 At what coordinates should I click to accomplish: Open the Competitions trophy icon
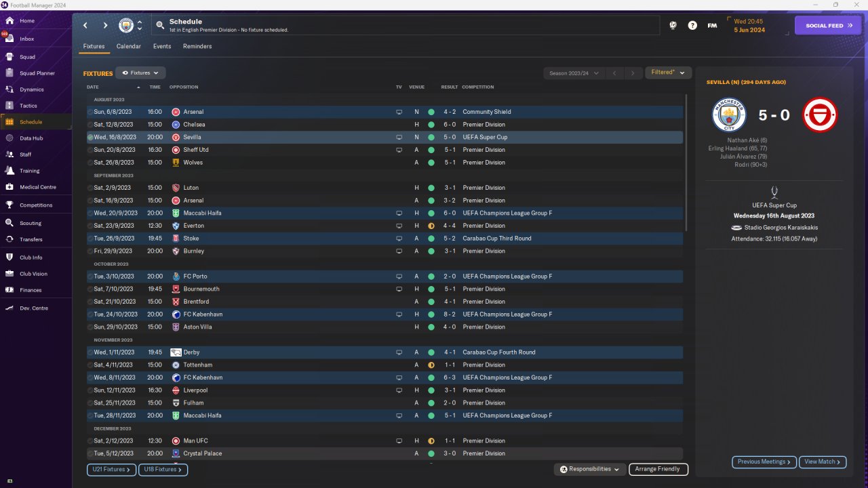point(9,205)
